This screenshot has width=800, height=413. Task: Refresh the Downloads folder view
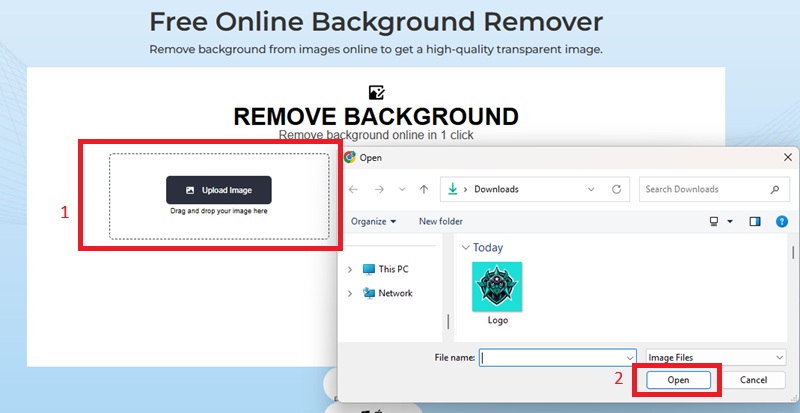616,189
